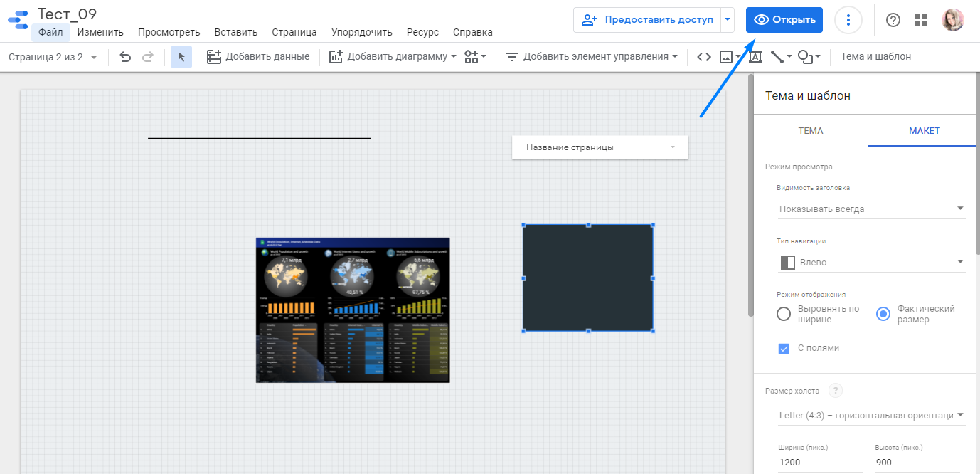Viewport: 980px width, 474px height.
Task: Select the "Фактический размер" radio option
Action: [x=883, y=314]
